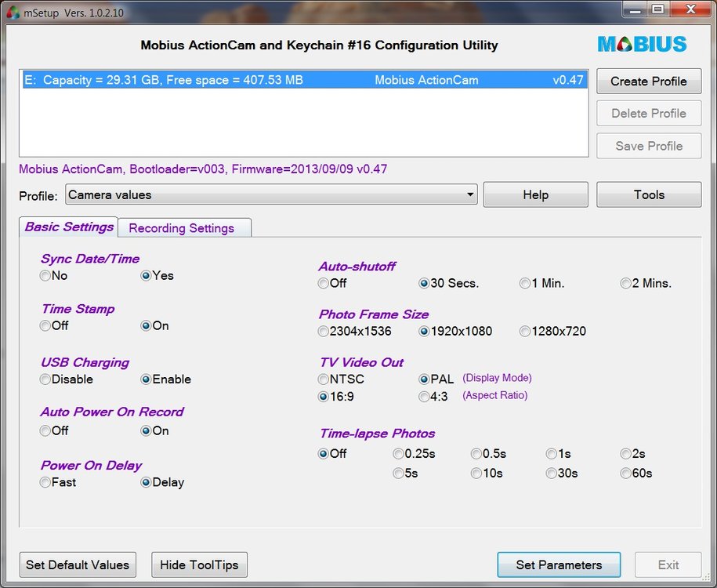Viewport: 717px width, 588px height.
Task: Click the Exit button
Action: (x=668, y=564)
